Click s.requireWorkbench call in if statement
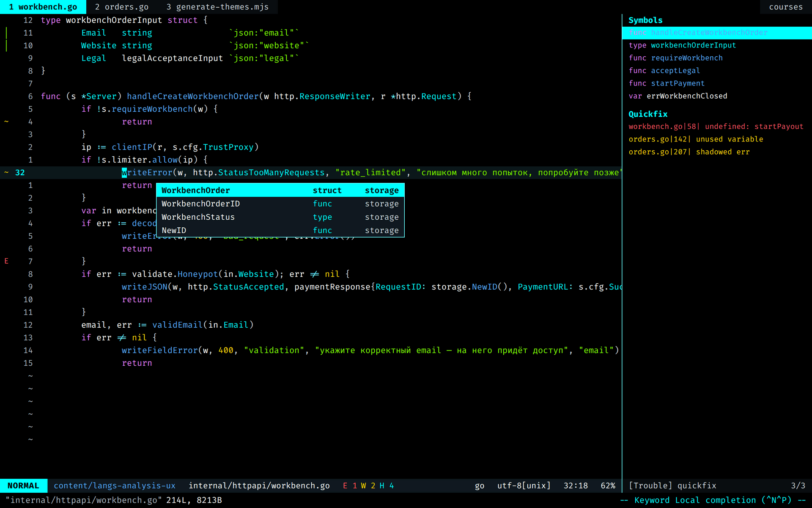 (x=147, y=109)
